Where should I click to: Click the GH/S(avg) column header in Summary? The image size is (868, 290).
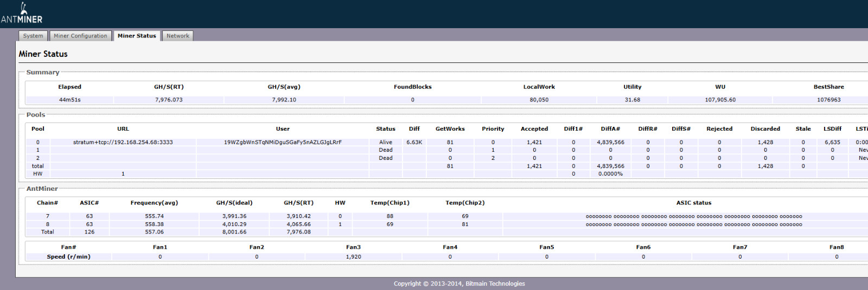[x=284, y=87]
